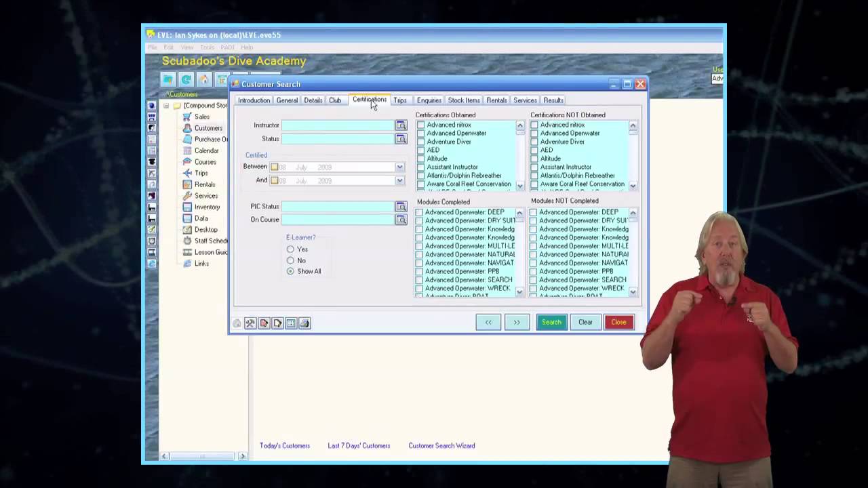The width and height of the screenshot is (868, 488).
Task: Click right arrow of tree horizontal scrollbar
Action: pos(242,456)
